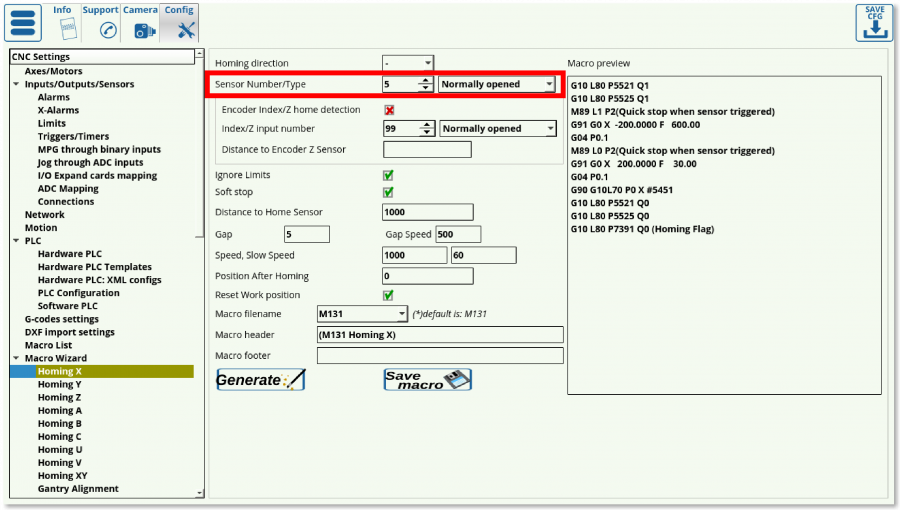Open the main hamburger menu
This screenshot has height=510, width=900.
(x=23, y=22)
